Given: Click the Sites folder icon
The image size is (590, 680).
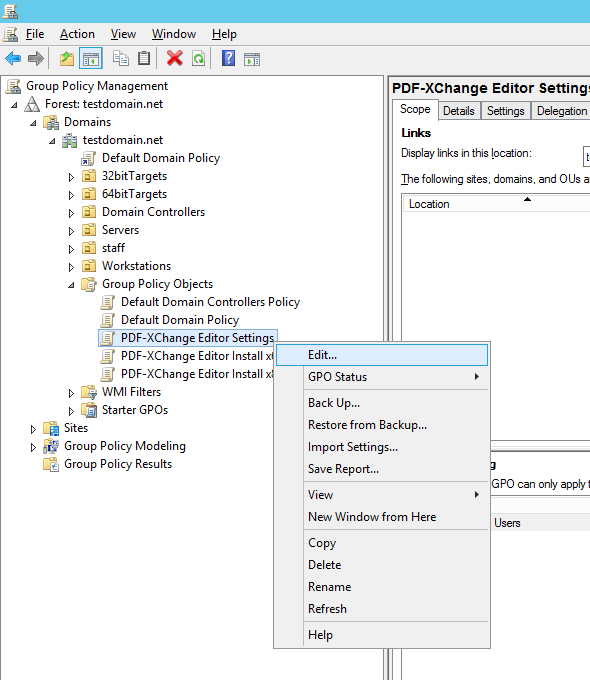Looking at the screenshot, I should 51,428.
